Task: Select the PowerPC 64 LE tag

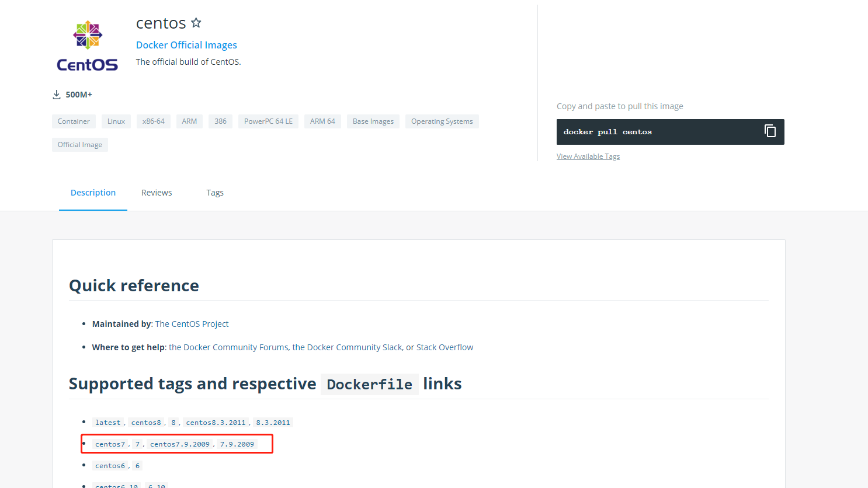Action: 268,121
